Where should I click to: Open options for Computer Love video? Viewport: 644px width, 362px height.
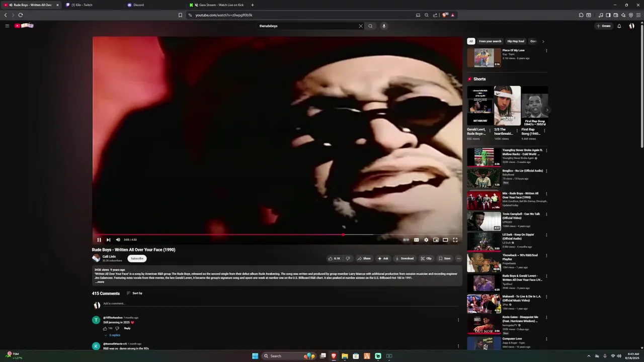546,339
